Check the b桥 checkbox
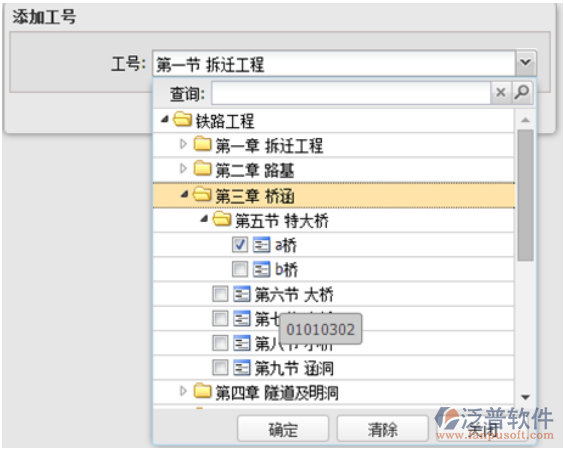The height and width of the screenshot is (451, 564). click(x=240, y=269)
